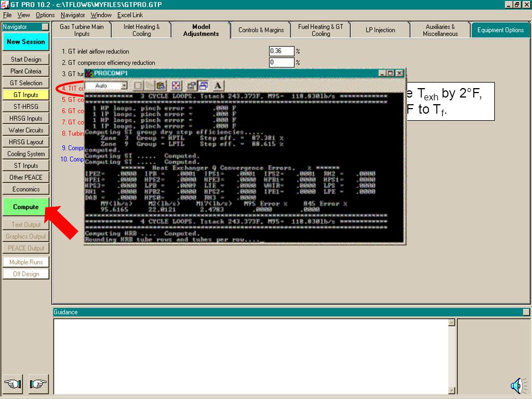Open the Auto font size dropdown
532x399 pixels.
point(124,86)
